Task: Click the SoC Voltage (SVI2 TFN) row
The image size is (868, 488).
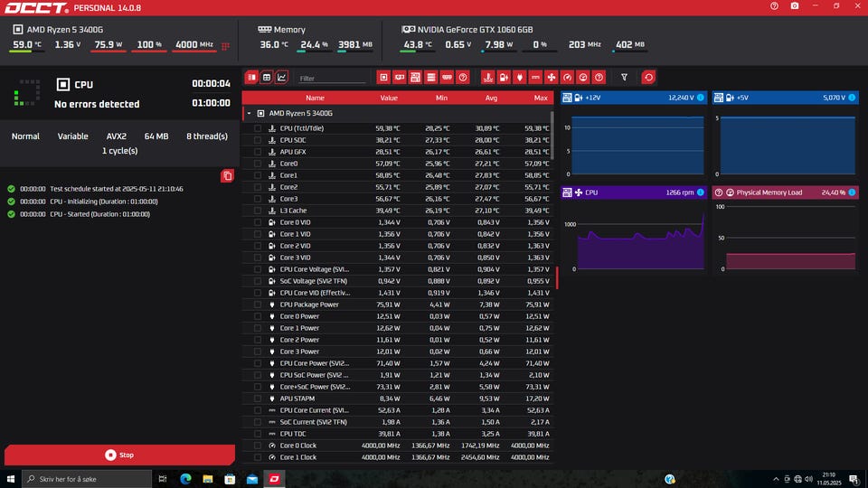Action: pyautogui.click(x=398, y=281)
